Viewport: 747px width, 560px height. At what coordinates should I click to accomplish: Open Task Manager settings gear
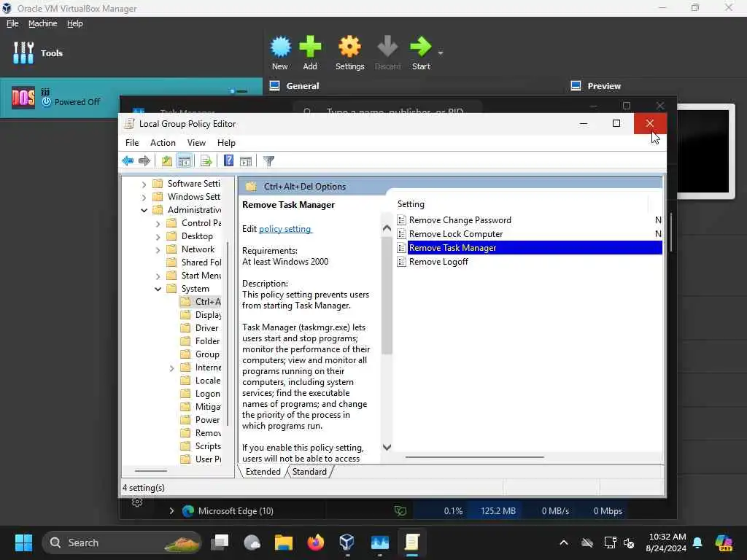pos(137,502)
